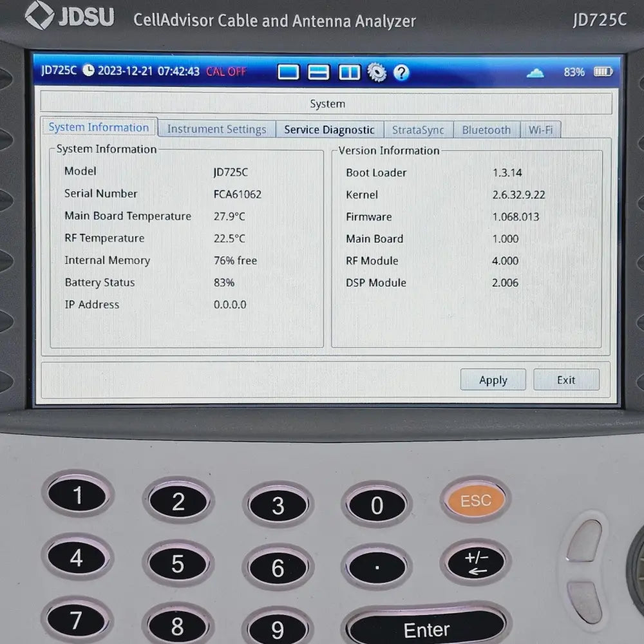Switch to the Service Diagnostic tab

point(329,130)
